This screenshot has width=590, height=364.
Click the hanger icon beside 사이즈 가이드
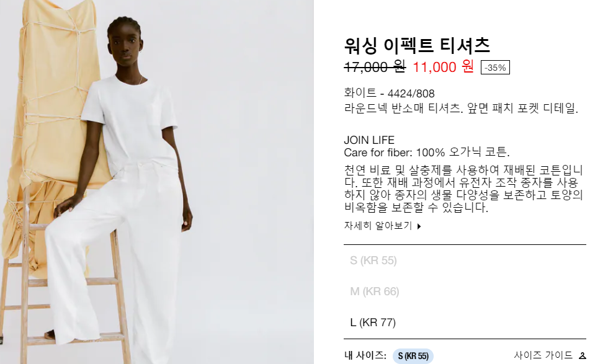point(583,356)
